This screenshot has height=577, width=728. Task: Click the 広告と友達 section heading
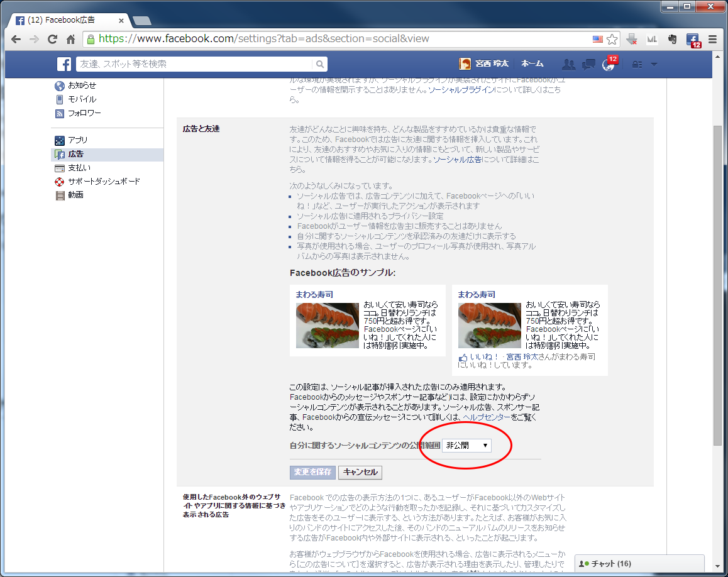point(201,129)
